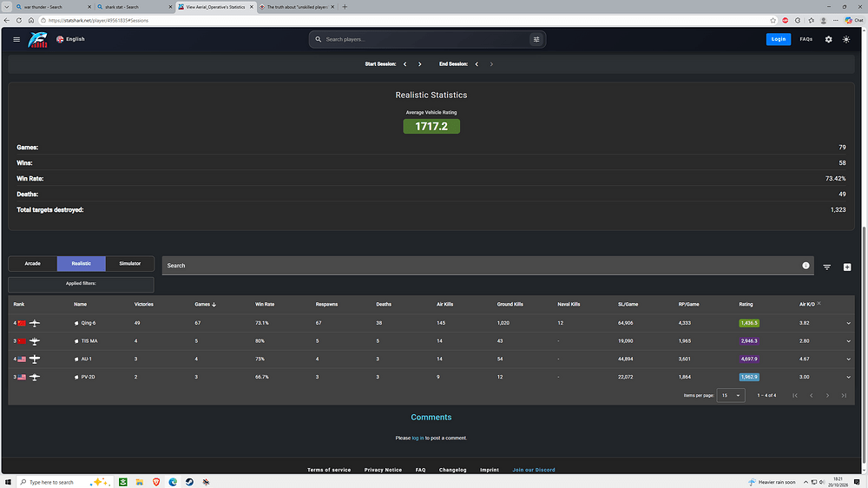The image size is (868, 488).
Task: Switch to The truth about unskilled players tab
Action: pos(298,7)
